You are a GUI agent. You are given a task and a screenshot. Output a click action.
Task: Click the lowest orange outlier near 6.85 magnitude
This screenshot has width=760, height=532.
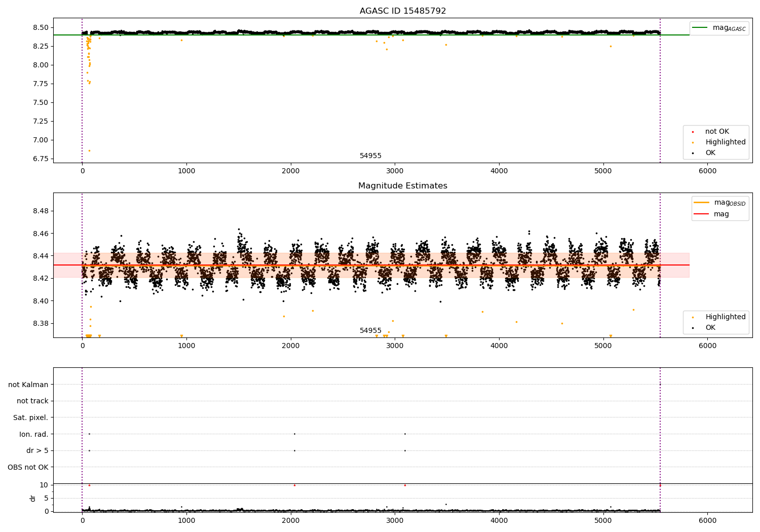[89, 150]
